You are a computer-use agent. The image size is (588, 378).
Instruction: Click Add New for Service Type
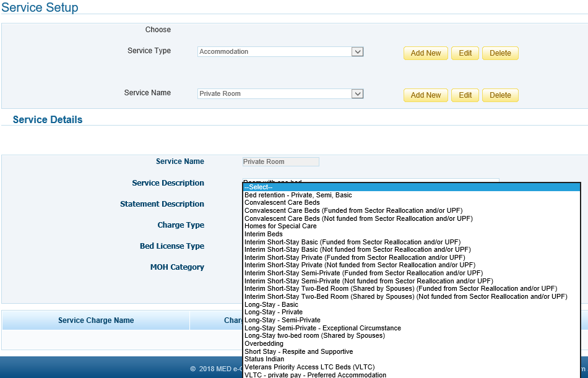pyautogui.click(x=425, y=53)
